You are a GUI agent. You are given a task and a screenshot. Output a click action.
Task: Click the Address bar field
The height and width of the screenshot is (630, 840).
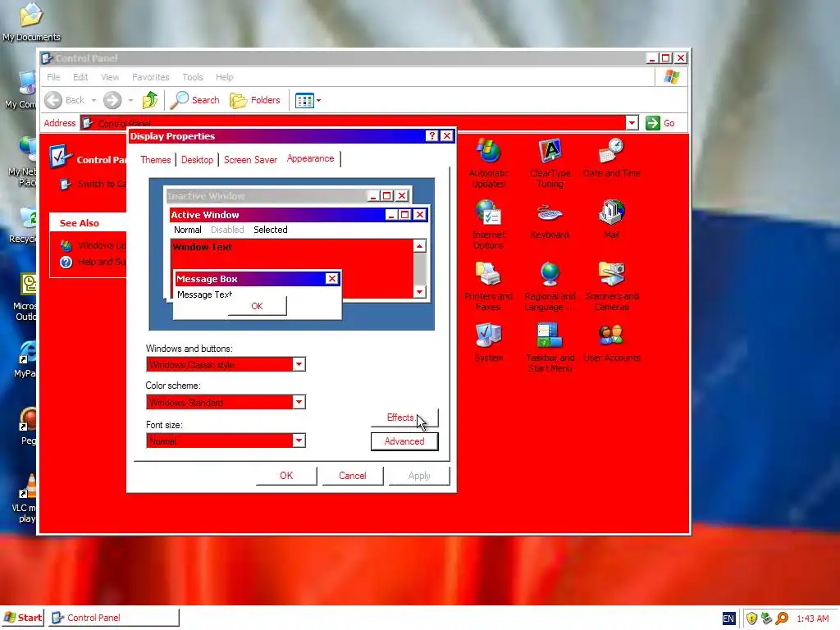pos(353,123)
